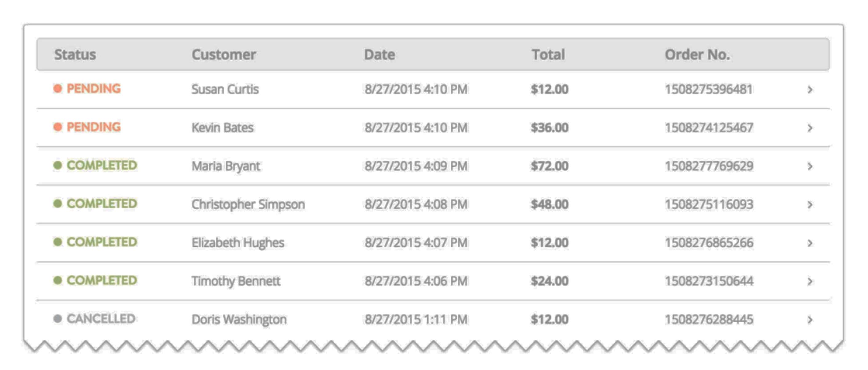This screenshot has height=370, width=868.
Task: Sort by the Status column header
Action: tap(75, 54)
